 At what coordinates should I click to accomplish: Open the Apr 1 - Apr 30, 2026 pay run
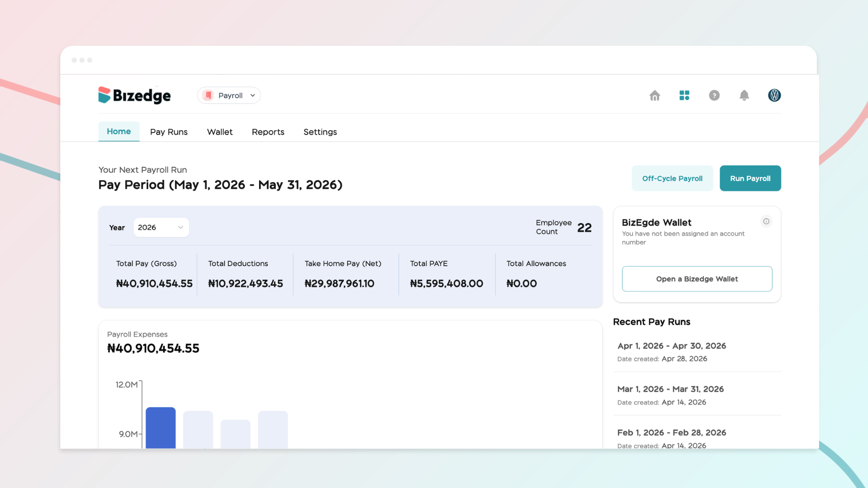click(x=697, y=352)
